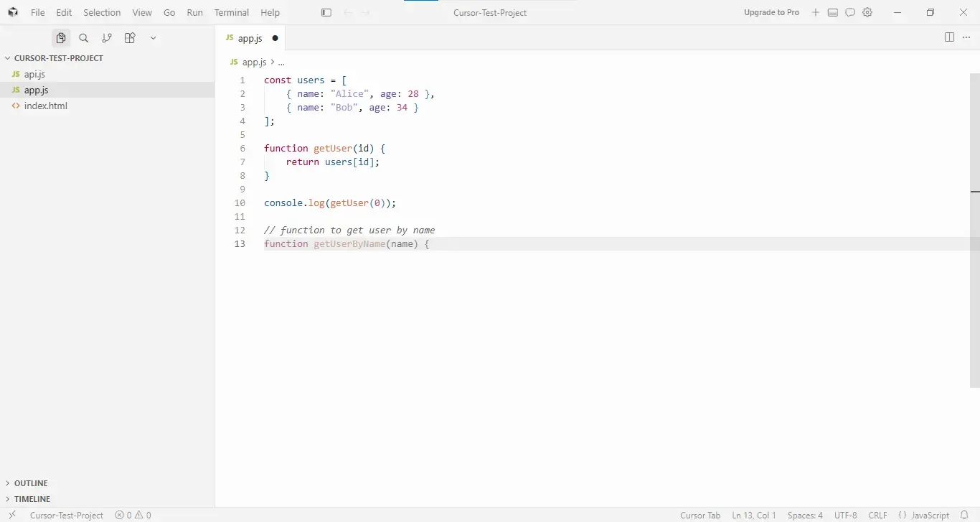980x522 pixels.
Task: Toggle the bottom panel icon
Action: (x=833, y=12)
